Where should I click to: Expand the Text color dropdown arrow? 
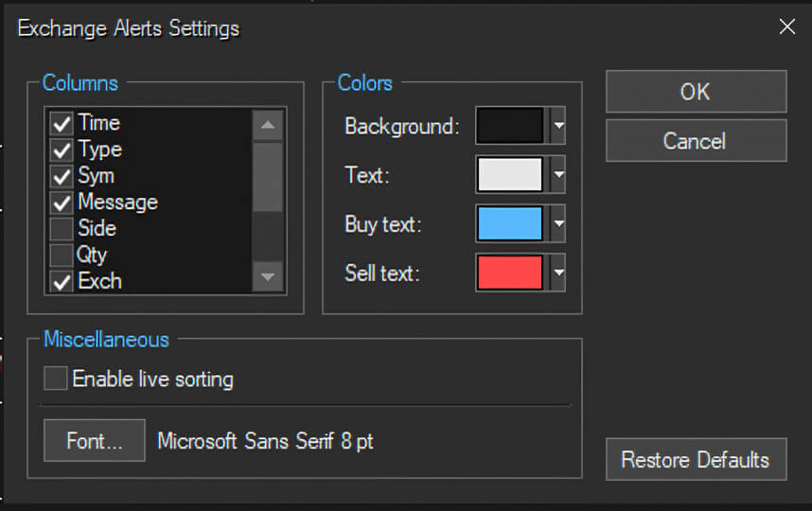(558, 174)
